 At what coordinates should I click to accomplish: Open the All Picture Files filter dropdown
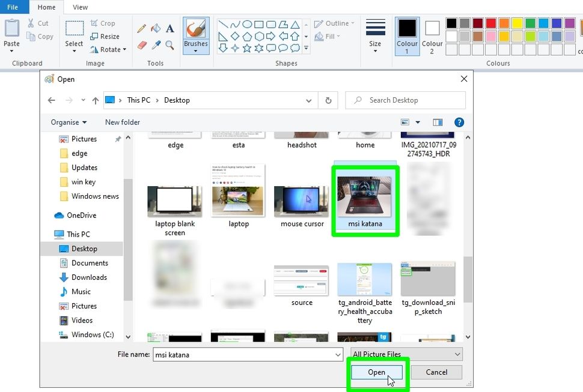[x=406, y=354]
